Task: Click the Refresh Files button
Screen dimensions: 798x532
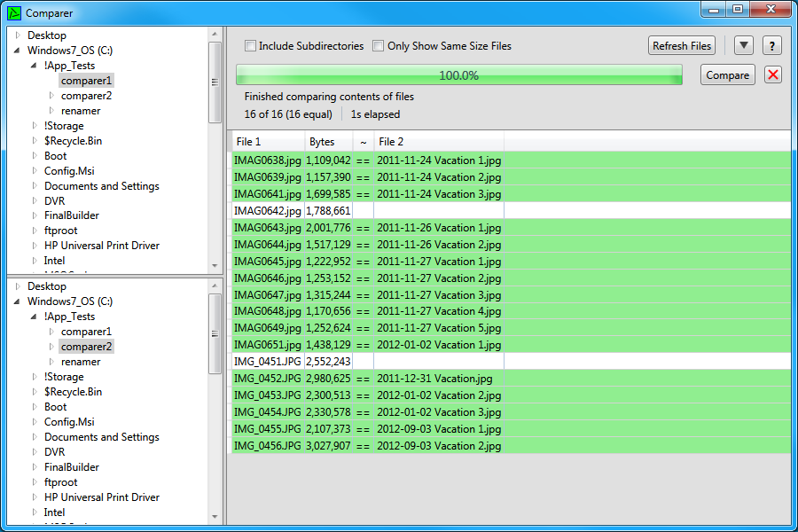Action: click(x=681, y=45)
